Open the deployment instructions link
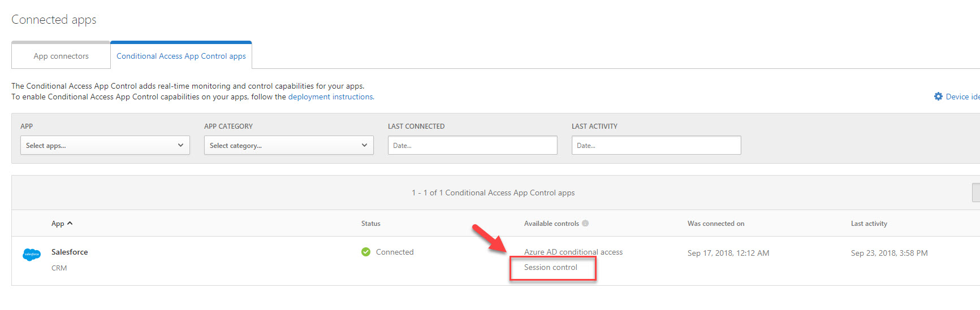The height and width of the screenshot is (310, 980). point(331,97)
